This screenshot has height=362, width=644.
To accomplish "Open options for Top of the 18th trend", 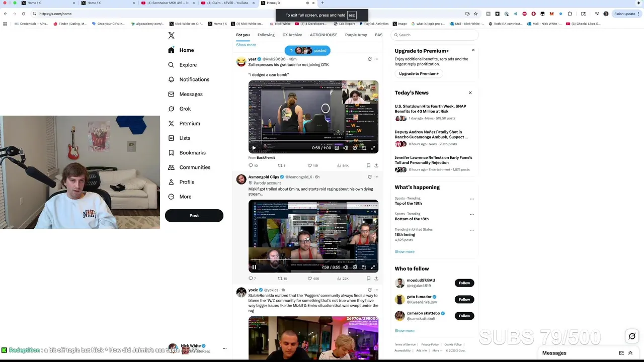I will (x=472, y=199).
